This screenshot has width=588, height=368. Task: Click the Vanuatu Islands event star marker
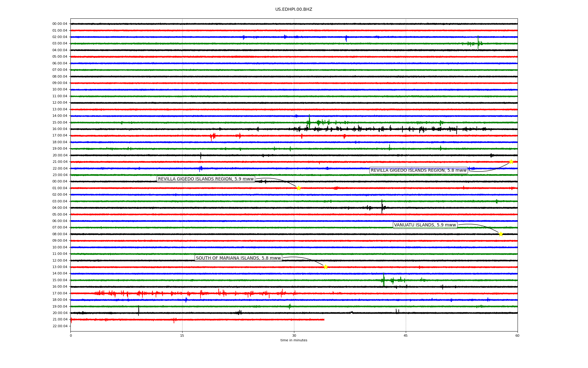tap(501, 234)
